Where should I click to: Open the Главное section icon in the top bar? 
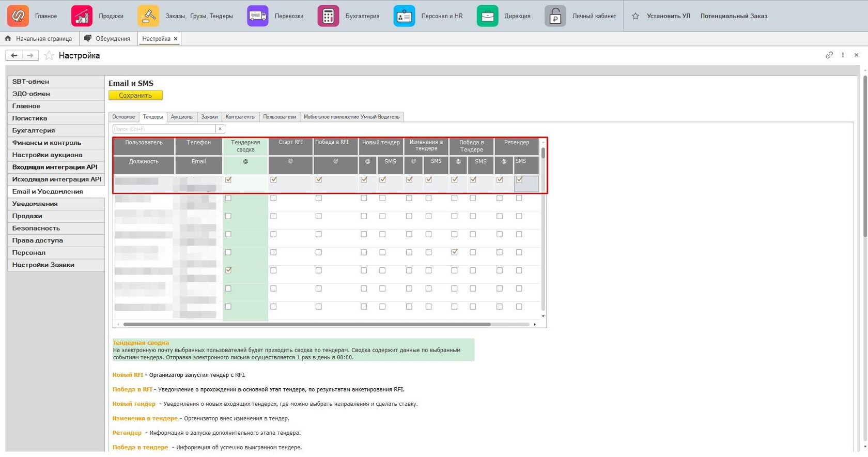[x=18, y=16]
